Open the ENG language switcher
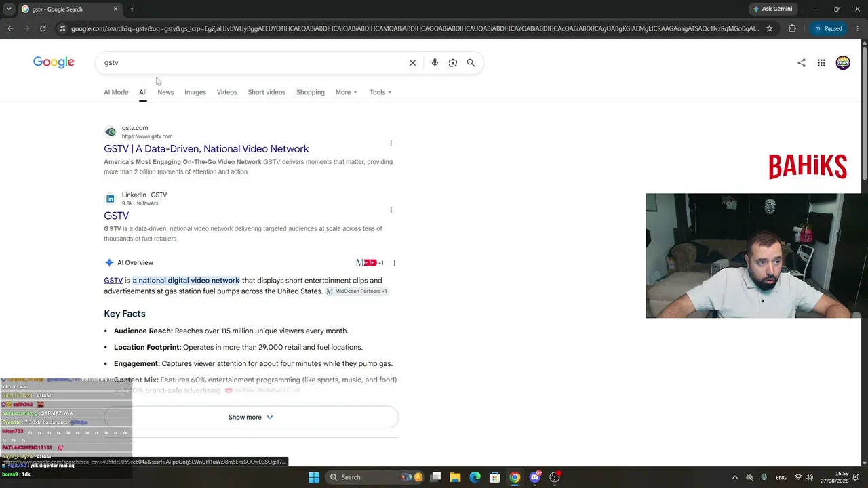 point(781,477)
